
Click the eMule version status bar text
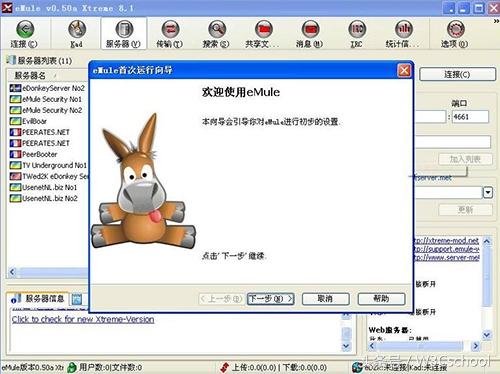coord(32,368)
